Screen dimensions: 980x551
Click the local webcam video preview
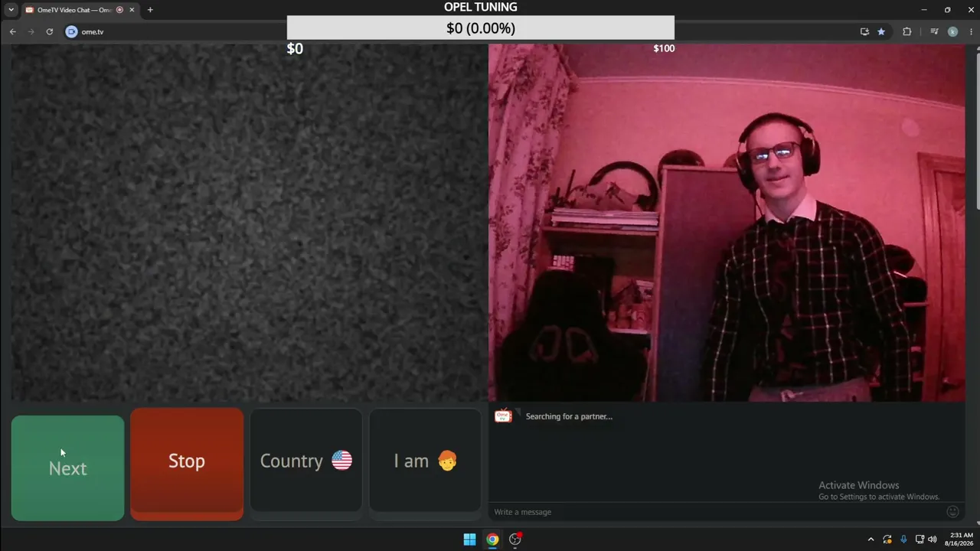(x=727, y=222)
